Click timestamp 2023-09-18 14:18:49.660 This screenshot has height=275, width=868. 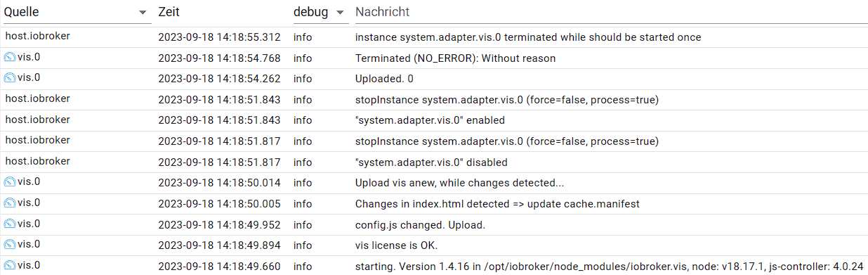tap(220, 267)
